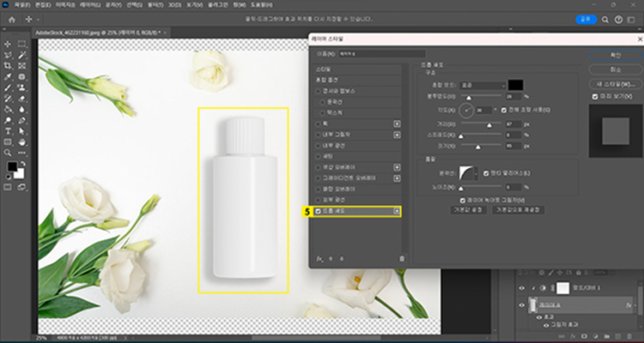This screenshot has height=343, width=644.
Task: Toggle the 미리 보기 (Preview) checkbox
Action: point(594,97)
